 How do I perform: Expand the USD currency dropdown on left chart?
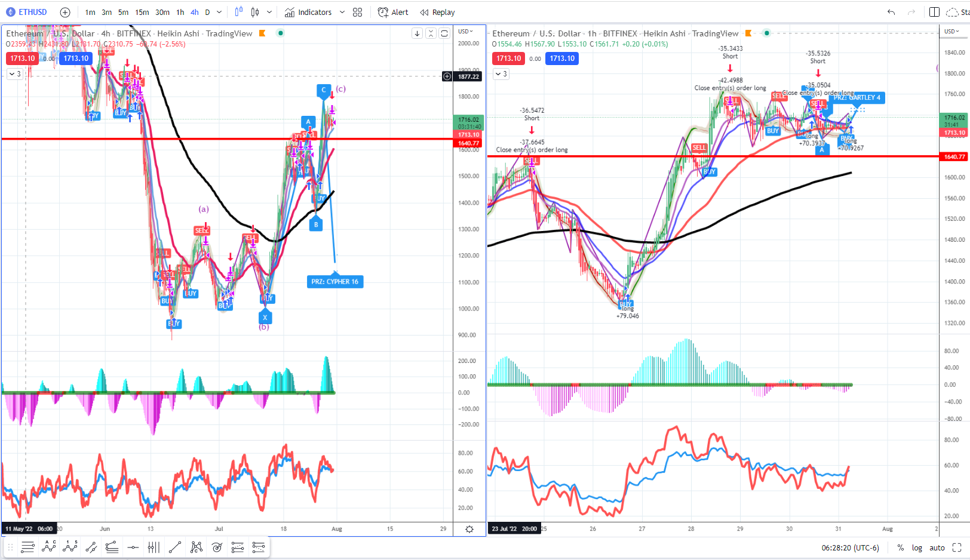click(466, 31)
